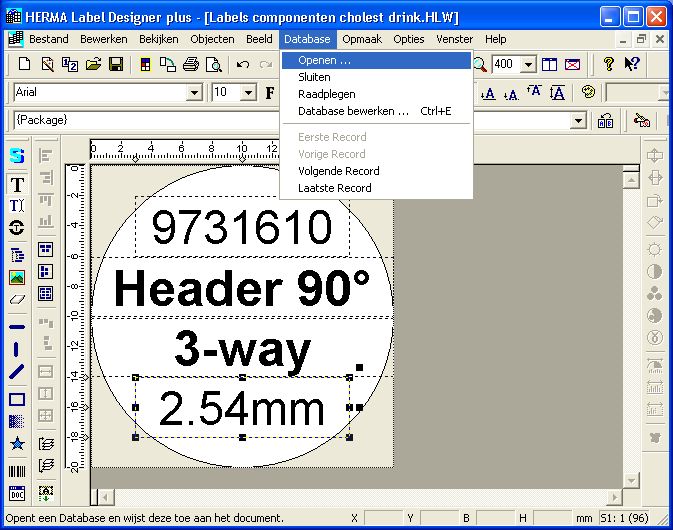This screenshot has width=673, height=530.
Task: Toggle Bold formatting button
Action: click(270, 93)
